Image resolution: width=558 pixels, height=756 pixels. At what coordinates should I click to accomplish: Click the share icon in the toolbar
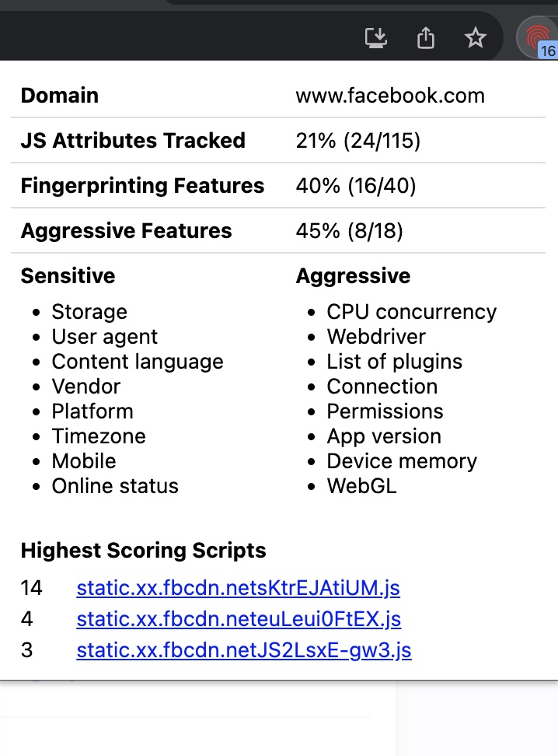tap(424, 37)
